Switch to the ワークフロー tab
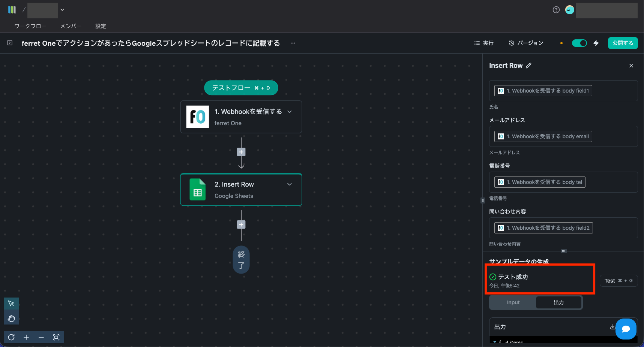The height and width of the screenshot is (347, 644). pos(30,26)
